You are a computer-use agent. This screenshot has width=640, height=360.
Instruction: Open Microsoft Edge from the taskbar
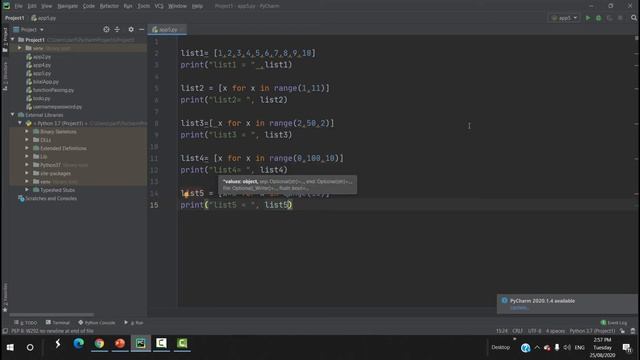pos(78,344)
